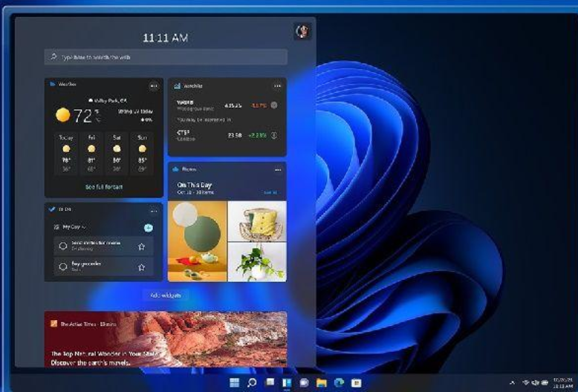Viewport: 578px width, 392px height.
Task: Click the 'Add widgets' button
Action: point(165,295)
